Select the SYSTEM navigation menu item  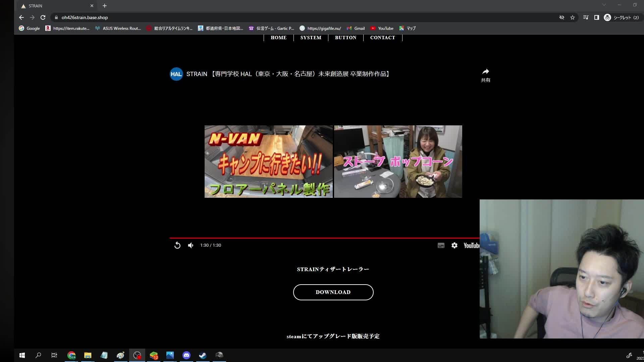(x=311, y=38)
